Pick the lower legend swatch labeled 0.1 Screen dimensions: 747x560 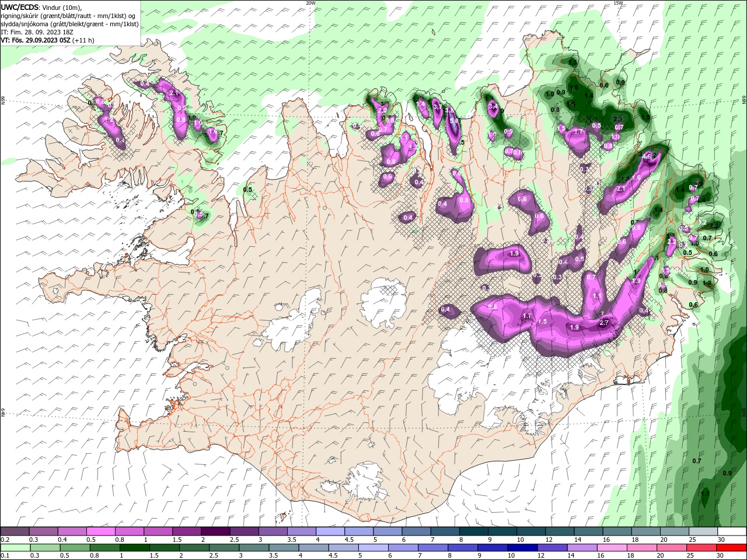pyautogui.click(x=15, y=548)
